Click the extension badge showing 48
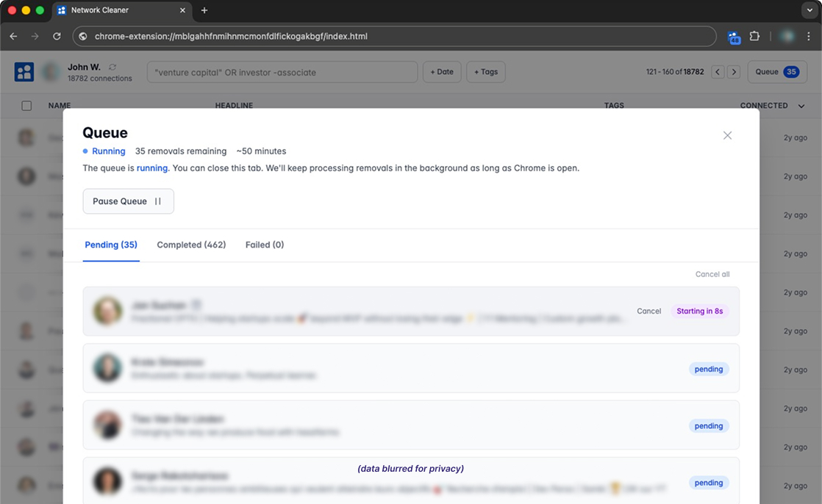Screen dimensions: 822x504 click(735, 35)
